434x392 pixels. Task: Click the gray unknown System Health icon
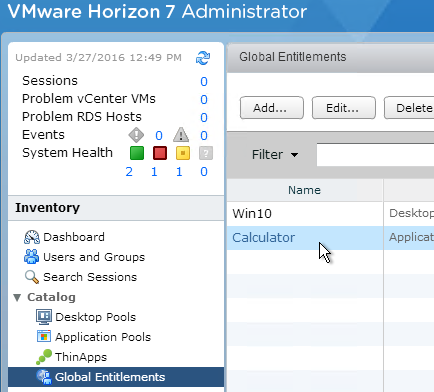point(206,153)
